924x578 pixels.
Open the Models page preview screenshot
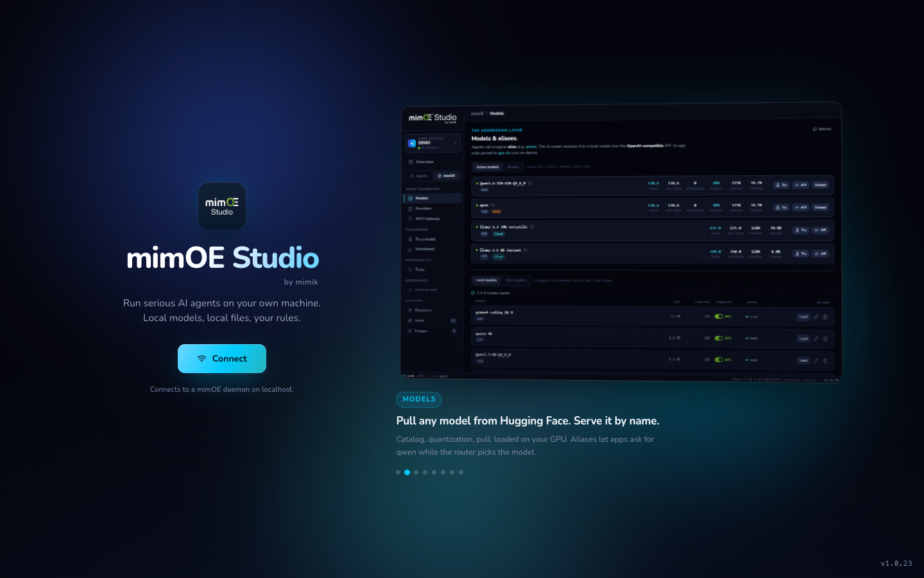coord(620,242)
